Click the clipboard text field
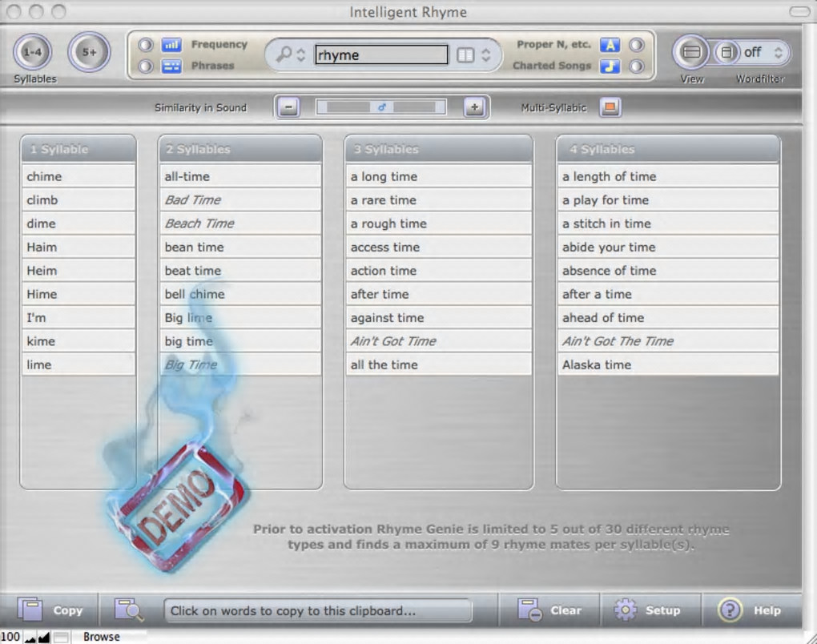Screen dimensions: 817x644 pyautogui.click(x=318, y=610)
